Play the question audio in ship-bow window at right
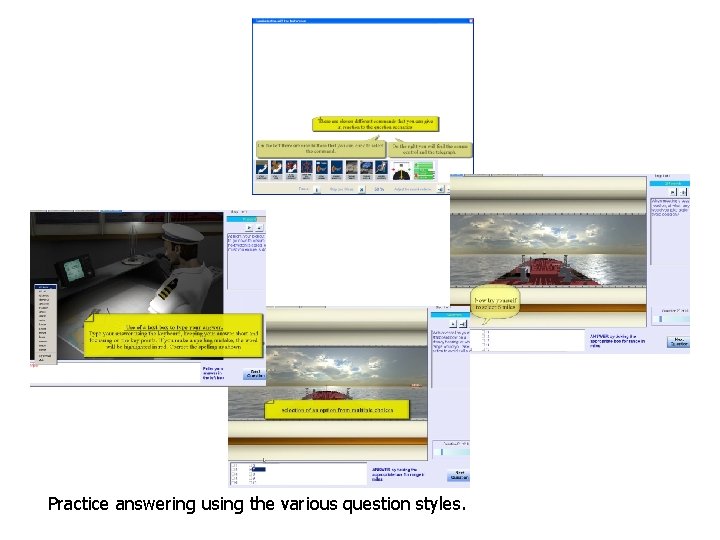This screenshot has width=720, height=540. click(x=673, y=192)
